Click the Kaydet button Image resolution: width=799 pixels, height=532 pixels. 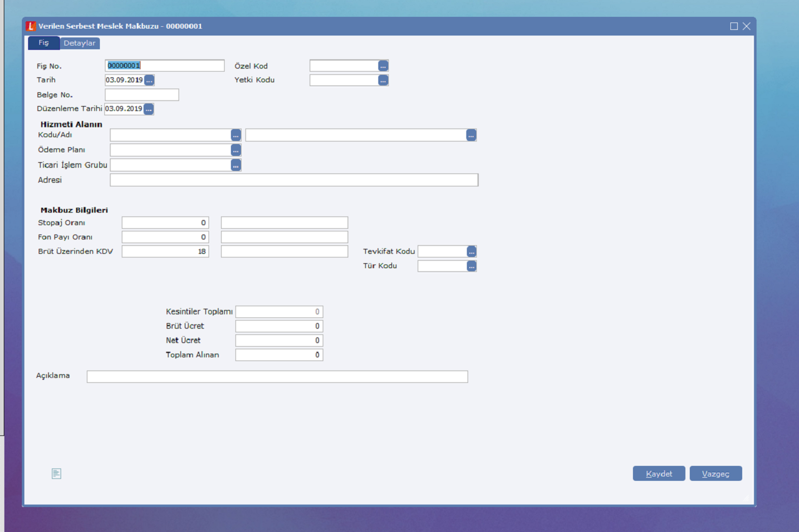(x=659, y=473)
